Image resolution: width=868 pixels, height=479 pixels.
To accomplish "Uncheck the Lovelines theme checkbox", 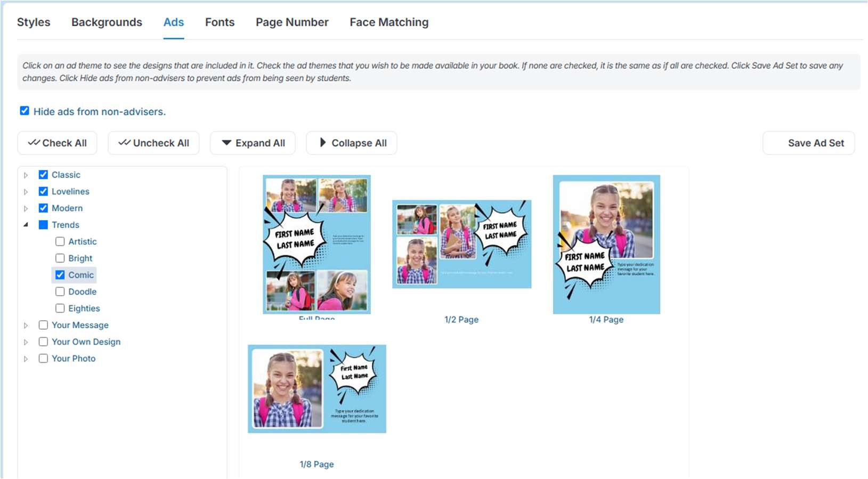I will pos(44,191).
